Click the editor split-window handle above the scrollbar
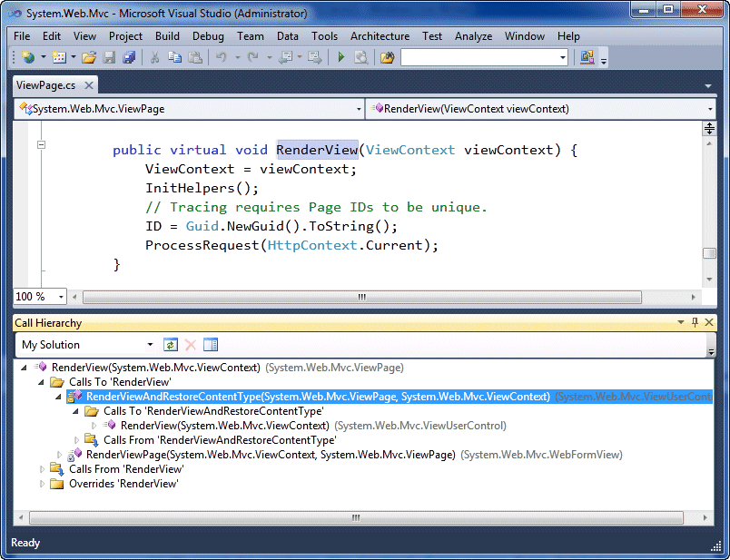Screen dimensions: 730x560 pyautogui.click(x=709, y=129)
